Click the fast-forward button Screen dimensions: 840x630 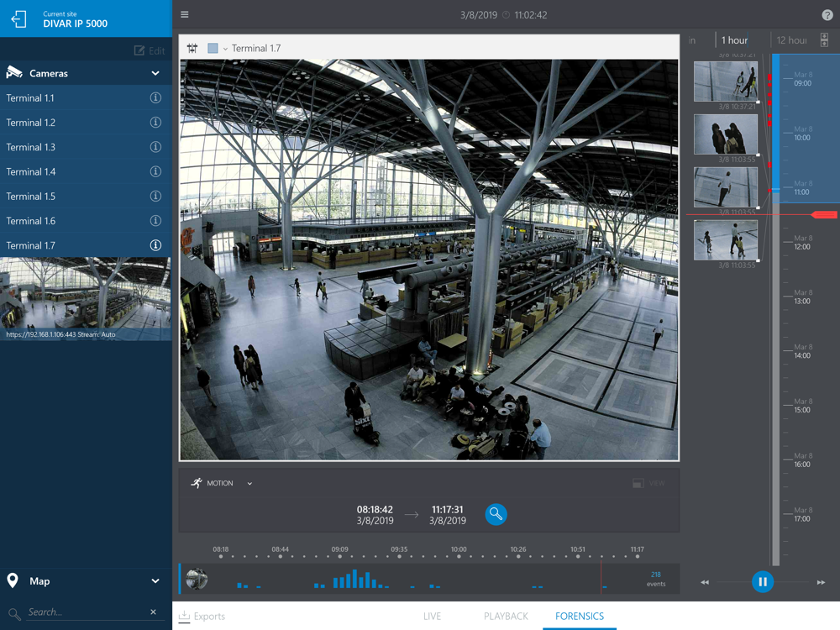point(821,582)
